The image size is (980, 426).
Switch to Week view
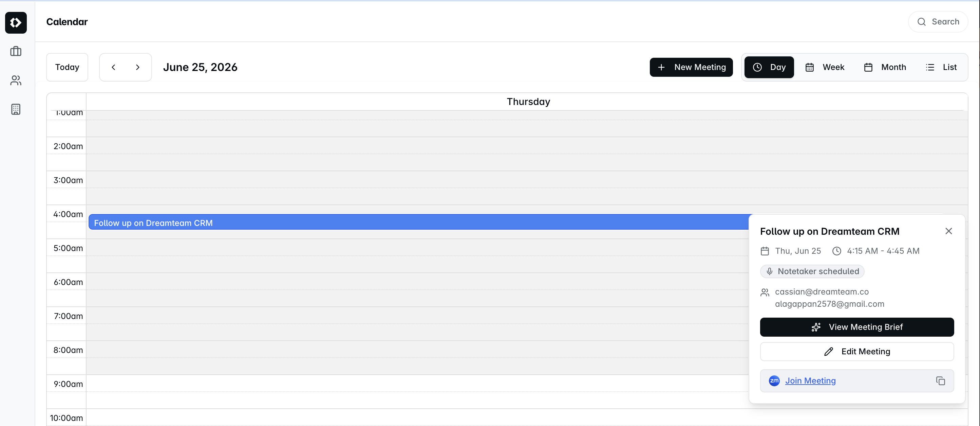[825, 67]
